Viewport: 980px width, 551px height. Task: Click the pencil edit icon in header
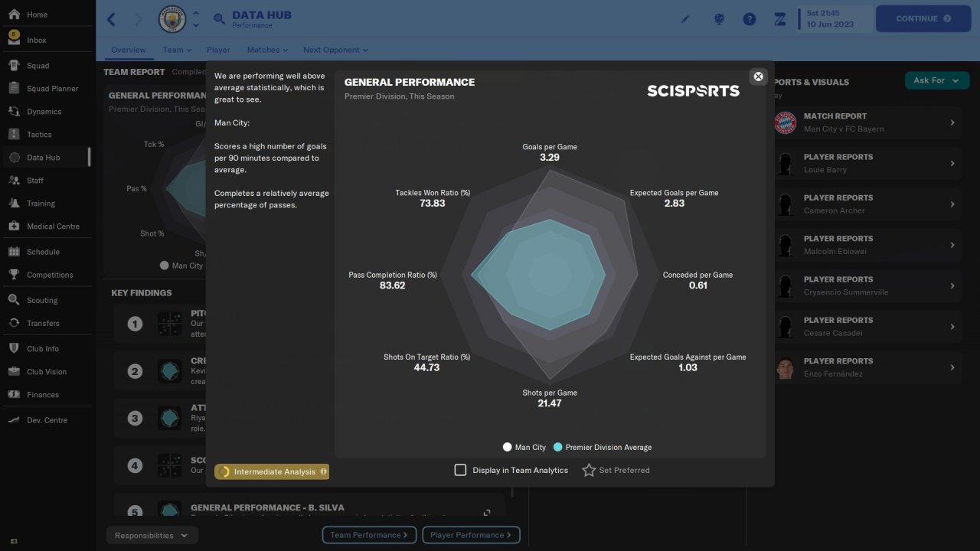(x=685, y=19)
